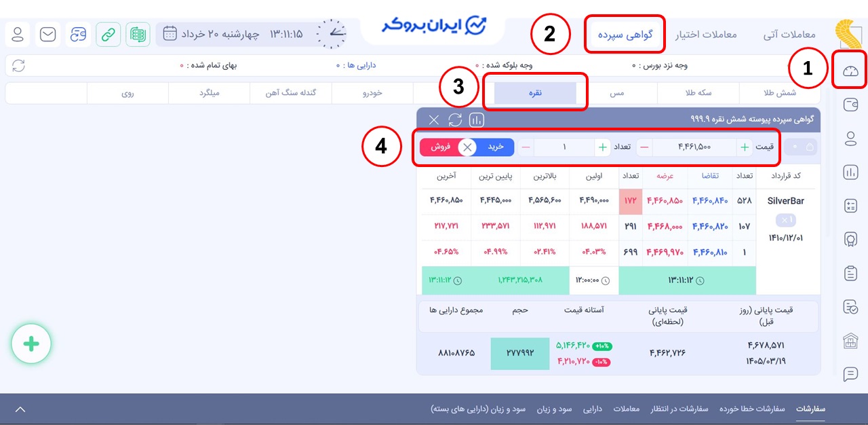868x425 pixels.
Task: Click the green server sync icon
Action: 138,34
